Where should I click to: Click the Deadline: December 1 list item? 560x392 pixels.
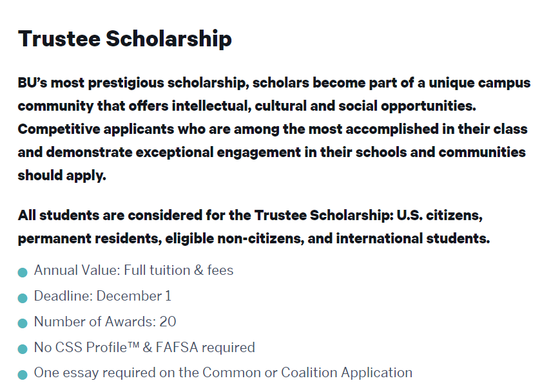click(102, 296)
